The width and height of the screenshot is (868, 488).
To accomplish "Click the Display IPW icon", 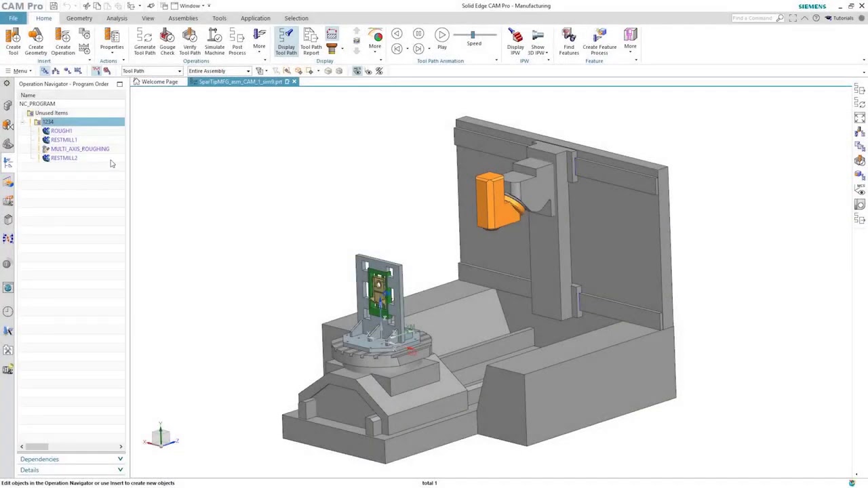I will [x=515, y=41].
